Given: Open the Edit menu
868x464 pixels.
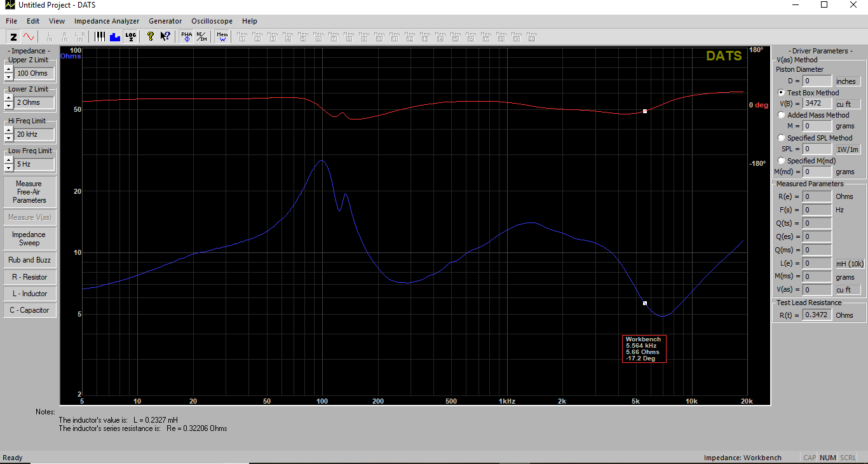Looking at the screenshot, I should [33, 21].
